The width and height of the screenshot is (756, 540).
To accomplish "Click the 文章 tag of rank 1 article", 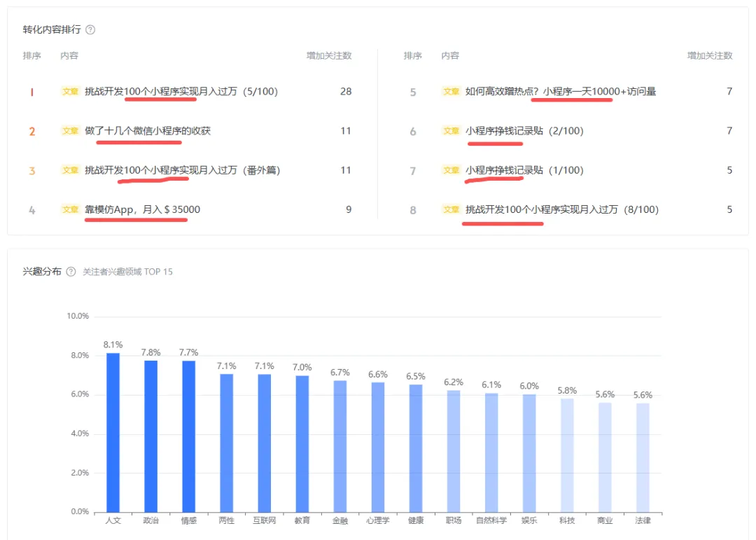I will [x=70, y=91].
